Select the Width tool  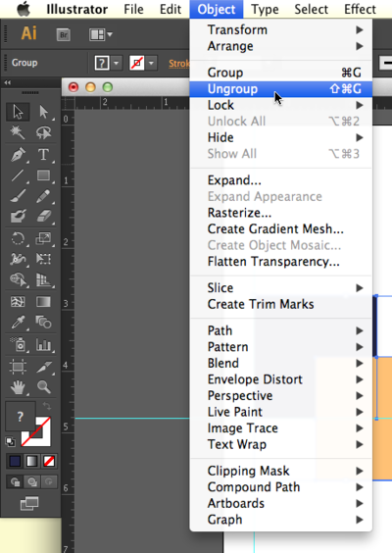tap(18, 259)
